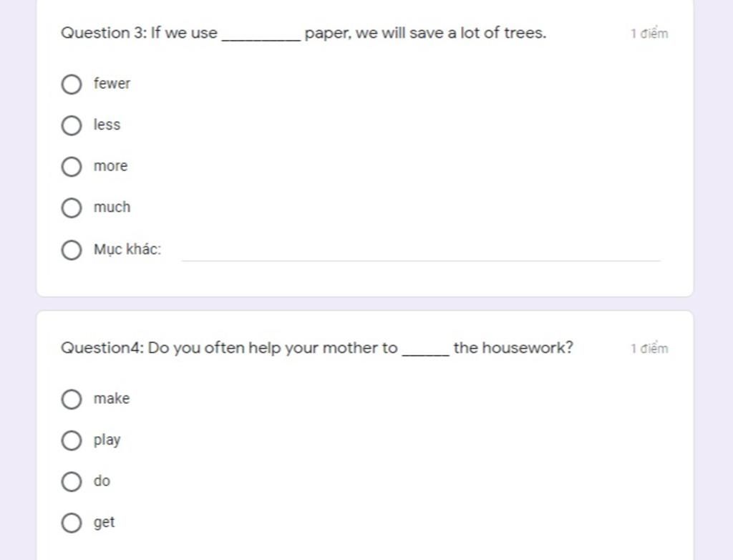Click the Question 3 title text
The height and width of the screenshot is (560, 733).
pyautogui.click(x=304, y=33)
